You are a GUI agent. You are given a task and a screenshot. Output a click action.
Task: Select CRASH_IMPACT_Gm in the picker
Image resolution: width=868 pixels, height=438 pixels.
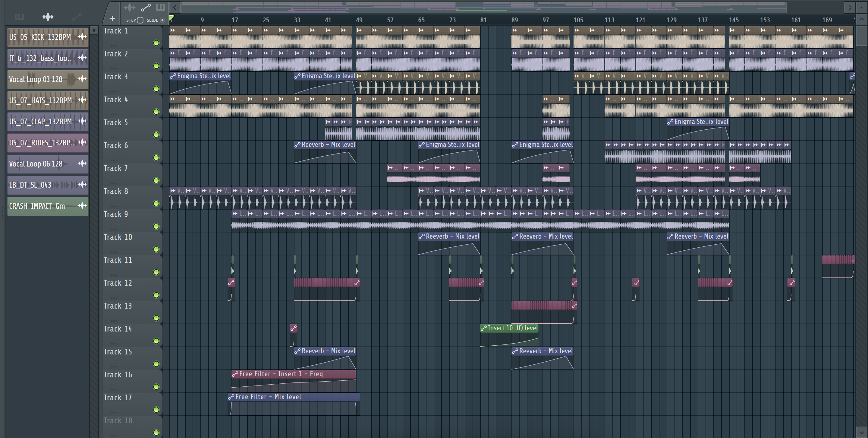click(48, 206)
